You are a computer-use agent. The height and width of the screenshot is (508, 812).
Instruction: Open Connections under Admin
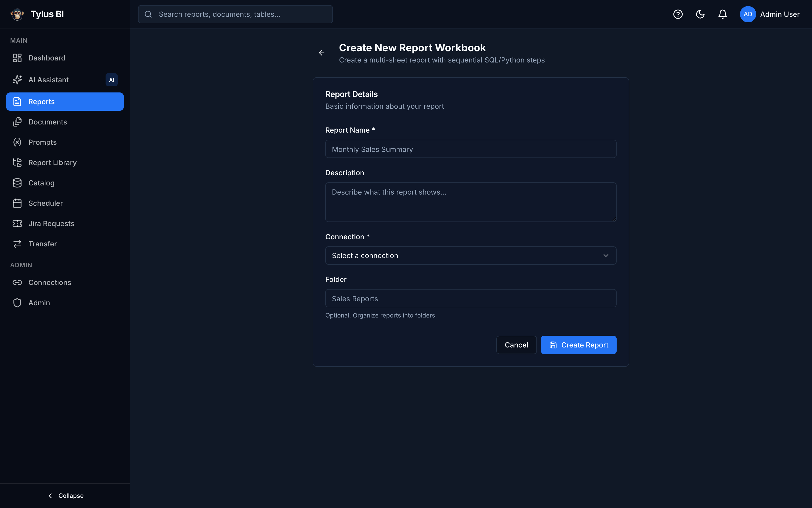65,282
